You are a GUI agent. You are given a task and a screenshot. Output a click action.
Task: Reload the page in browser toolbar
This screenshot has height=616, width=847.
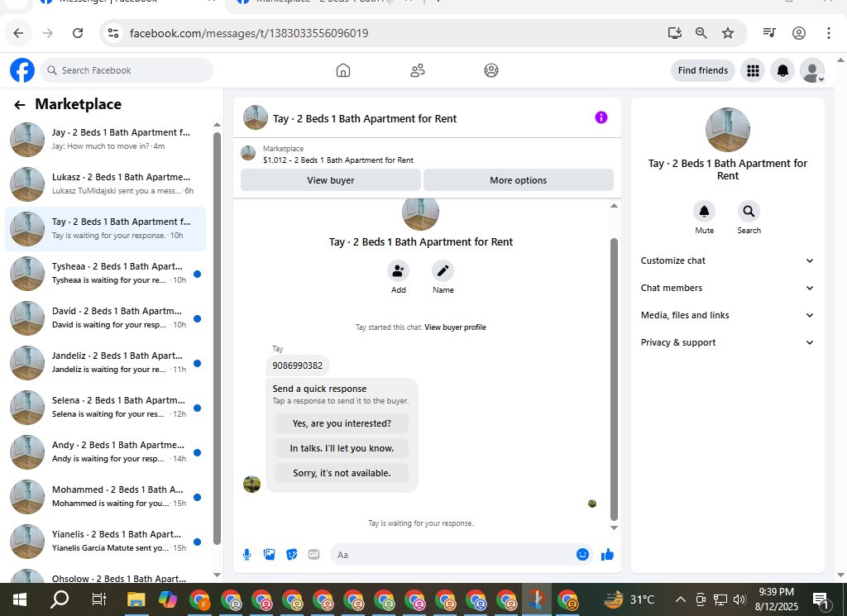78,33
